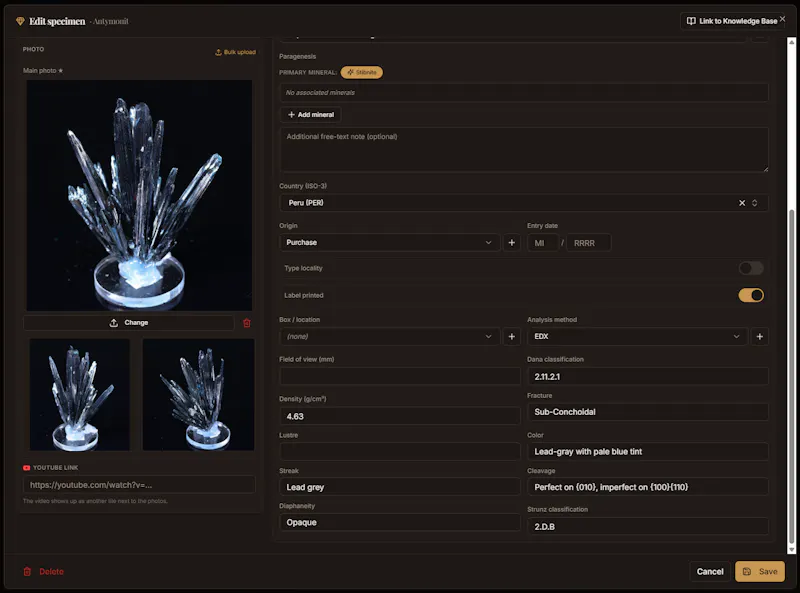Edit the Strunz classification 2.D.B field
This screenshot has height=593, width=800.
click(648, 527)
